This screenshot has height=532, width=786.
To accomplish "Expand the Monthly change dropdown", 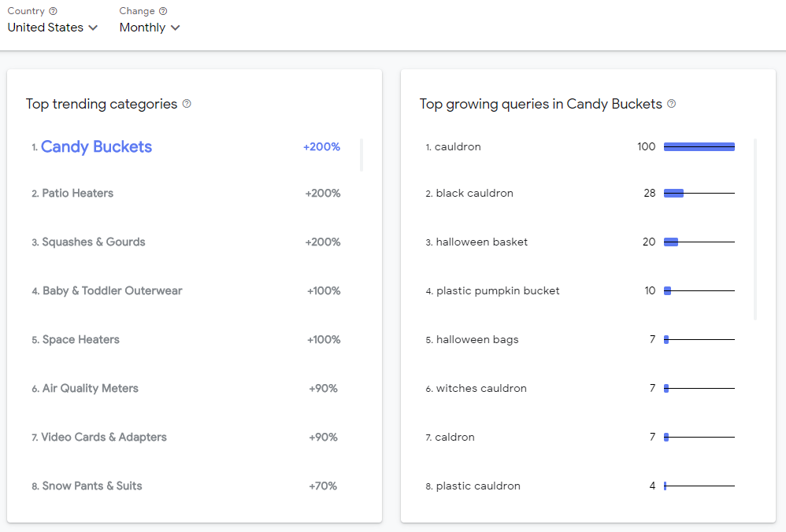I will click(150, 28).
